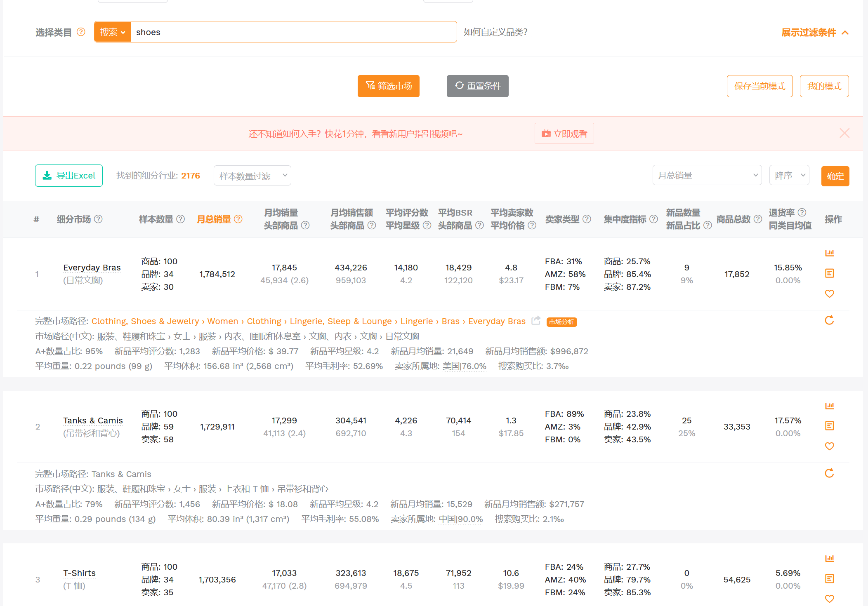
Task: Click the 导出Excel export button
Action: pyautogui.click(x=69, y=176)
